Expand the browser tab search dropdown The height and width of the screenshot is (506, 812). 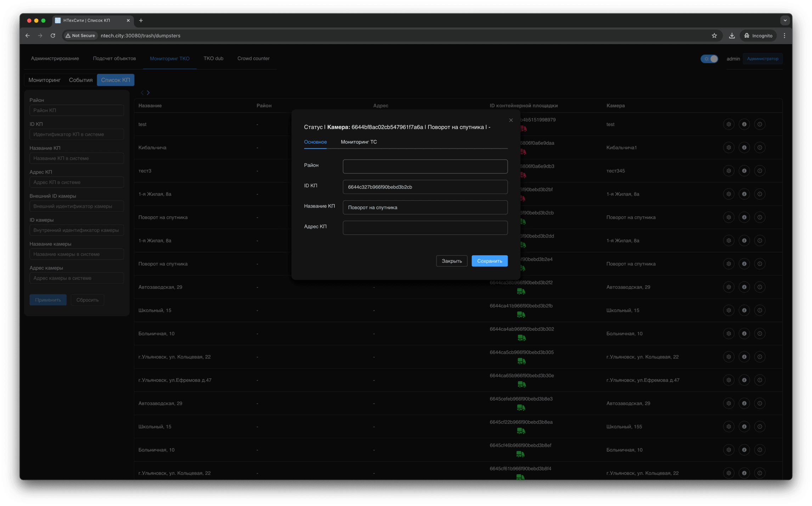(x=785, y=21)
